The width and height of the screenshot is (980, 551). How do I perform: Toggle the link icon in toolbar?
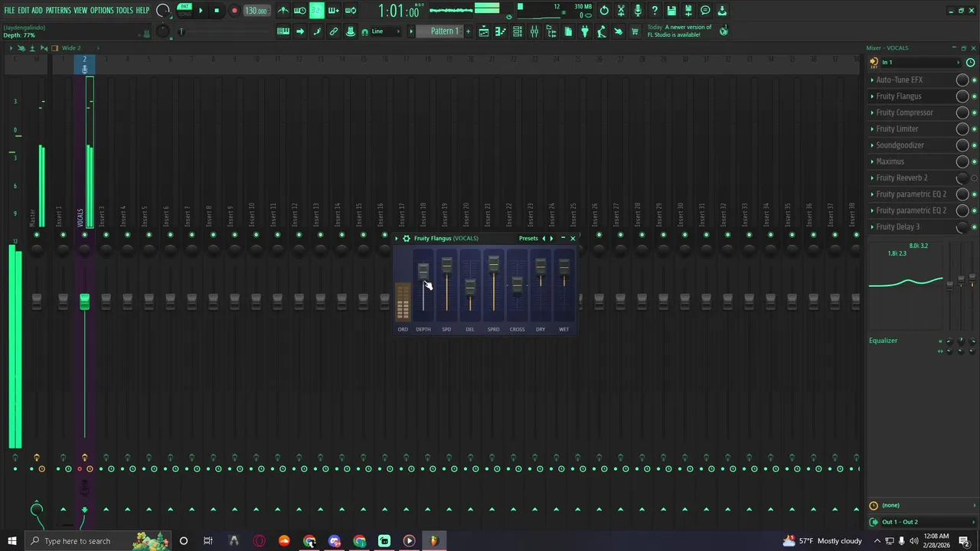pyautogui.click(x=334, y=31)
